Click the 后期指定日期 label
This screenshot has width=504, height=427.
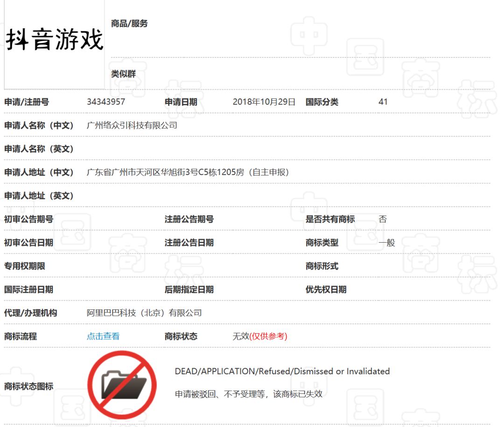(189, 290)
